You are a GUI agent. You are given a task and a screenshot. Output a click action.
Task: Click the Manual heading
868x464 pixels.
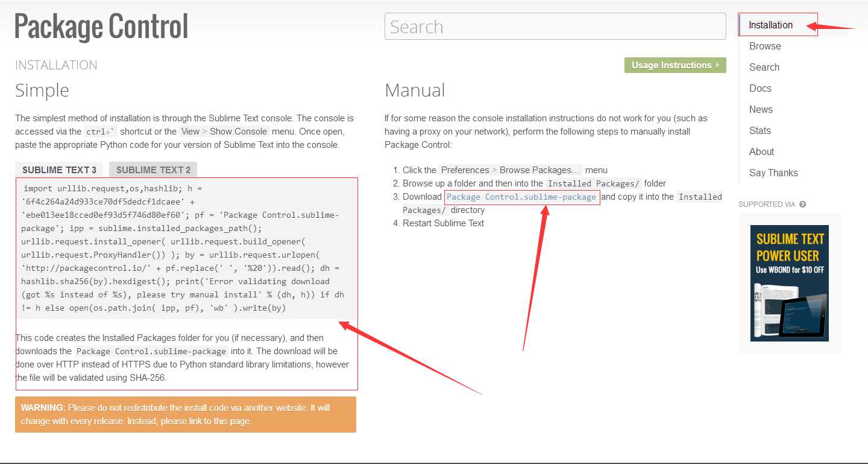point(415,91)
